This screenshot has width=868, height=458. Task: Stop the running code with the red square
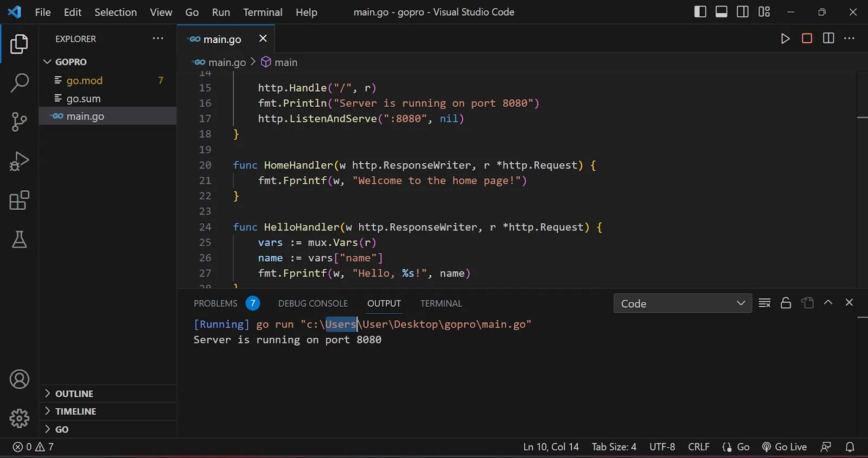807,38
